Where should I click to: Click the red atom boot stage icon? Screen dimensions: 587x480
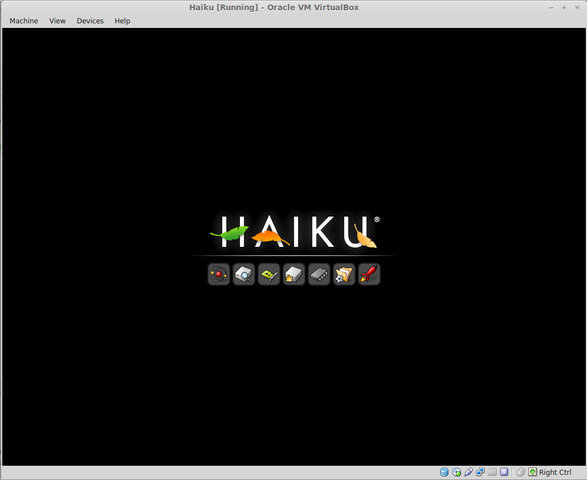(x=219, y=274)
